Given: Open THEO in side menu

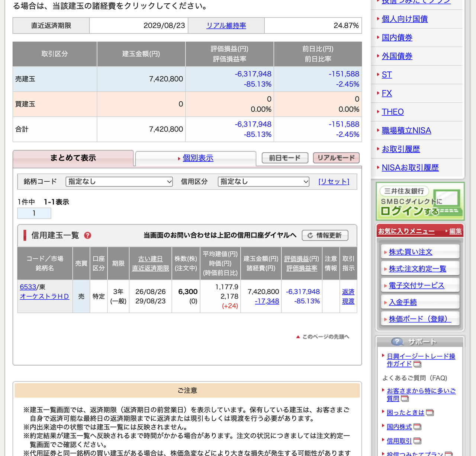Looking at the screenshot, I should 393,112.
